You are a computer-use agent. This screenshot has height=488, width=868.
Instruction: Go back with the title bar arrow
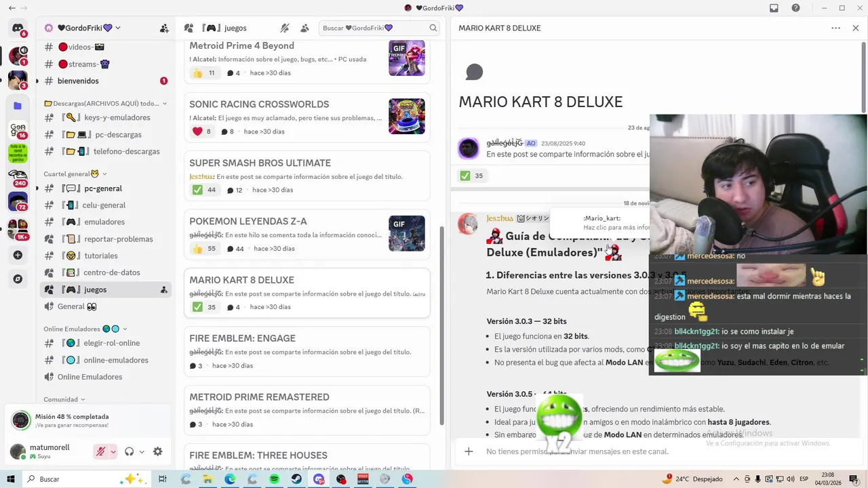pyautogui.click(x=12, y=8)
